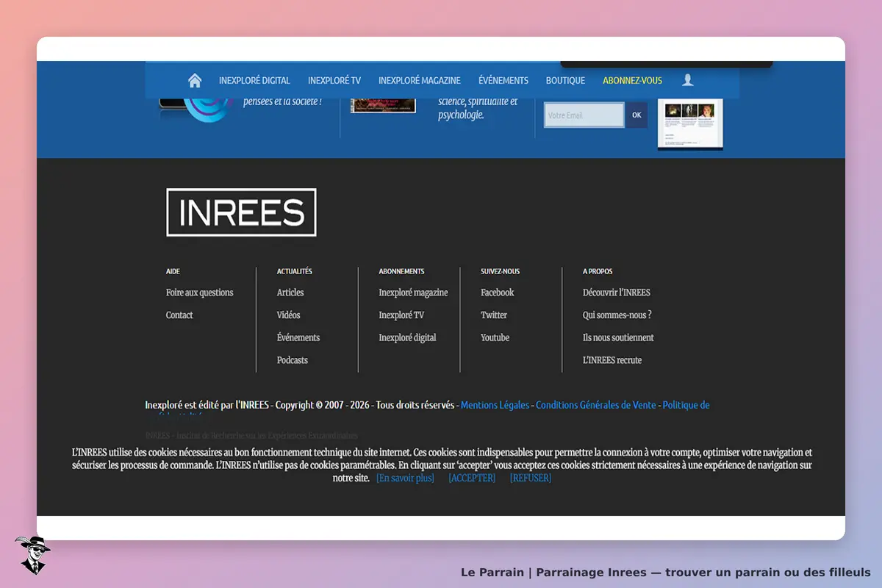This screenshot has height=588, width=882.
Task: Open the Podcasts footer link
Action: pyautogui.click(x=293, y=360)
